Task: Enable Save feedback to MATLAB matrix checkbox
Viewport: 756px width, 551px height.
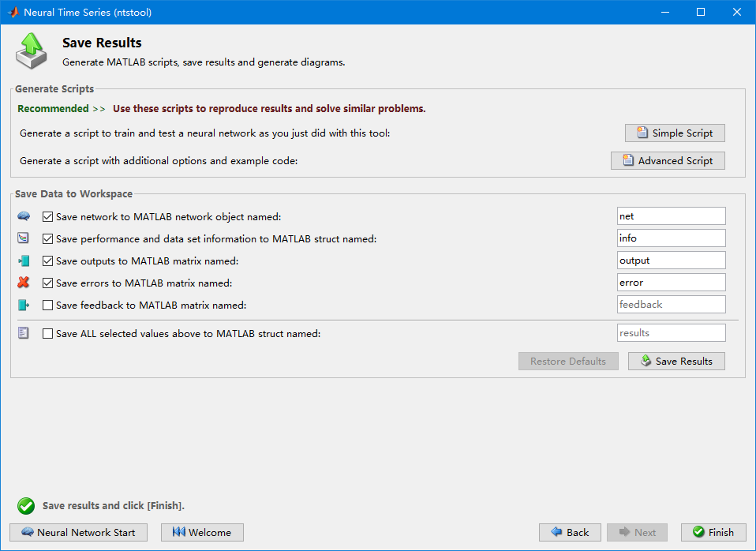Action: tap(48, 305)
